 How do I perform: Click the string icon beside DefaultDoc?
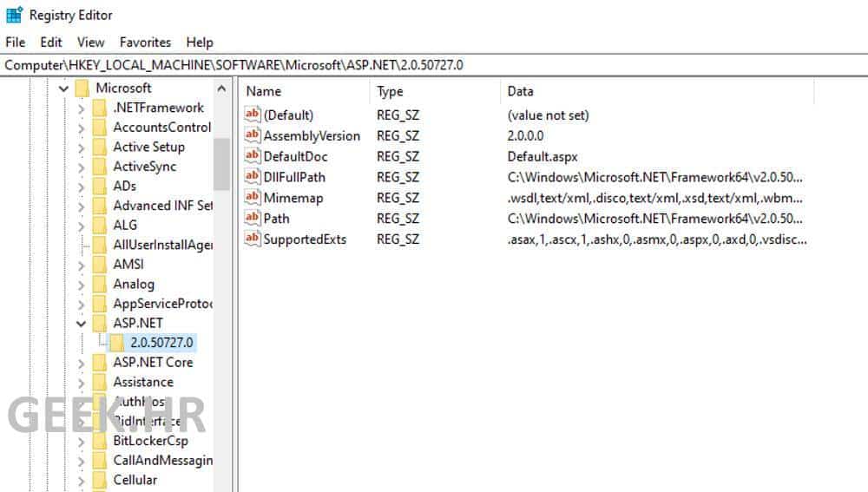tap(253, 156)
